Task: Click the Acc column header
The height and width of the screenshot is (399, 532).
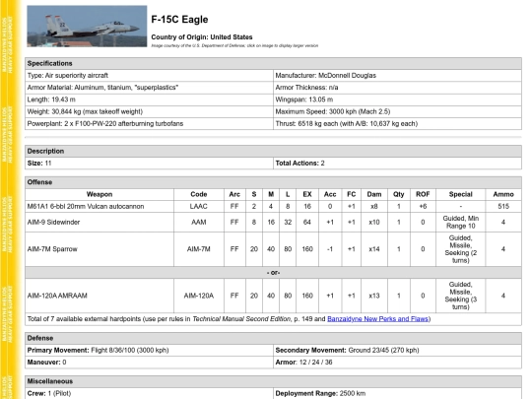Action: (330, 194)
